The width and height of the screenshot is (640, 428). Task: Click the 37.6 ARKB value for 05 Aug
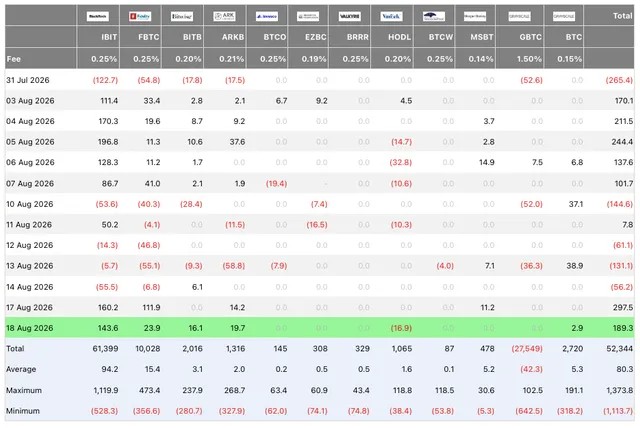[238, 142]
